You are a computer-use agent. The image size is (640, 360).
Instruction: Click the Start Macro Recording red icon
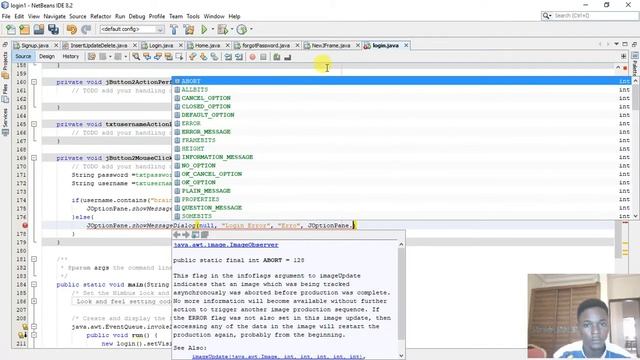tap(253, 57)
